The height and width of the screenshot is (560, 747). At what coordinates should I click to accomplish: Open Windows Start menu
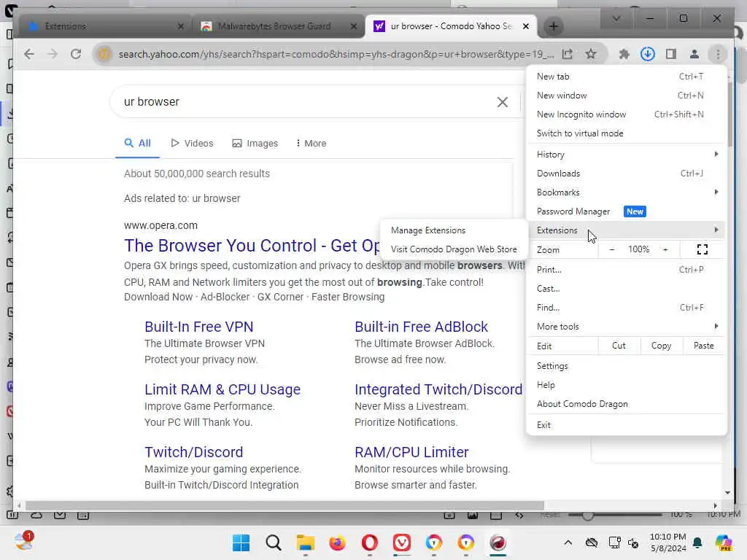[241, 542]
